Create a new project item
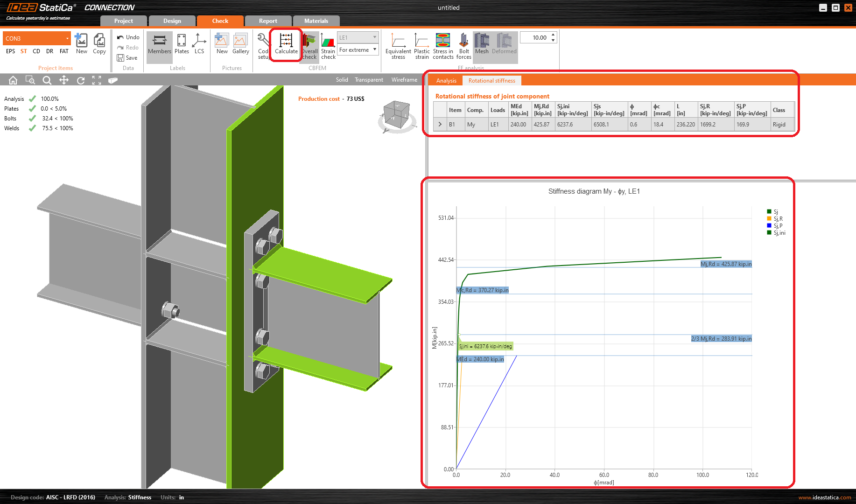The image size is (856, 504). [x=81, y=45]
